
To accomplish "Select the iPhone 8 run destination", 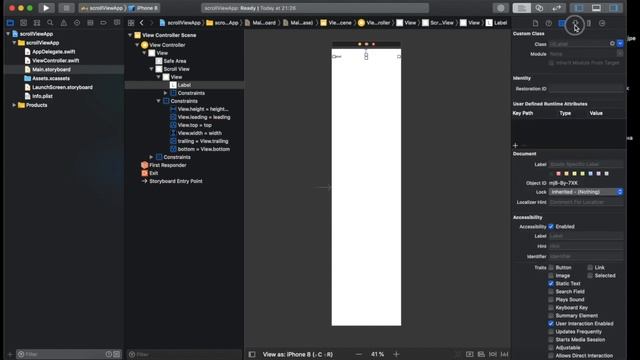I will pyautogui.click(x=143, y=8).
